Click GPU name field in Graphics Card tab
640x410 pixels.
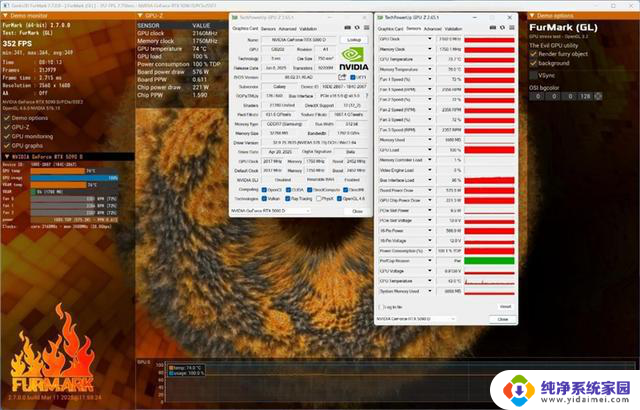(x=299, y=40)
